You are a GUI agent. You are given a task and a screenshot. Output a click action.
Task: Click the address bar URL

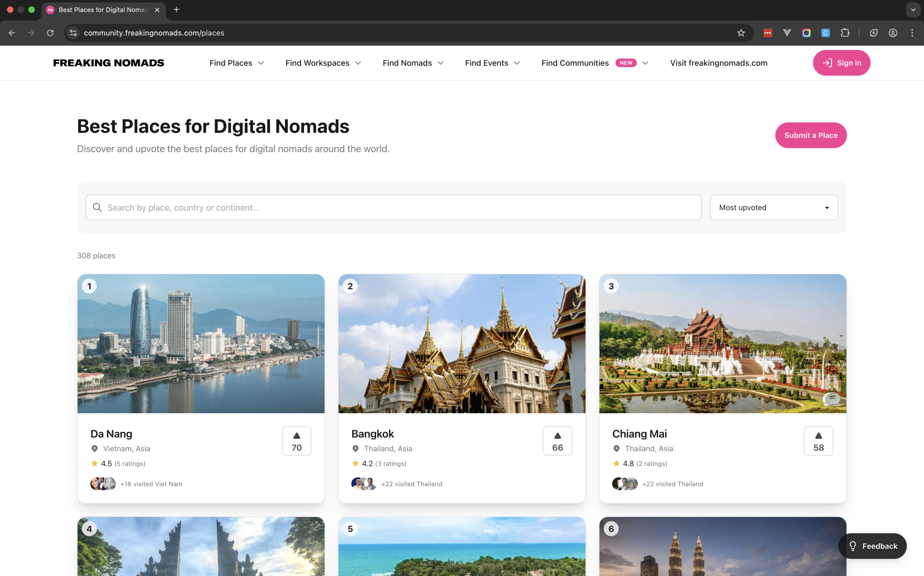(154, 33)
